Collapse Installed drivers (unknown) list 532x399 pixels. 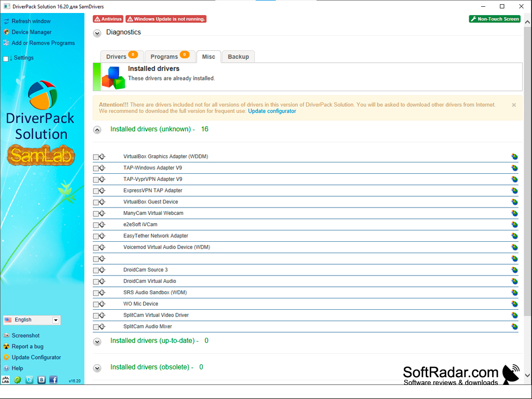point(97,130)
